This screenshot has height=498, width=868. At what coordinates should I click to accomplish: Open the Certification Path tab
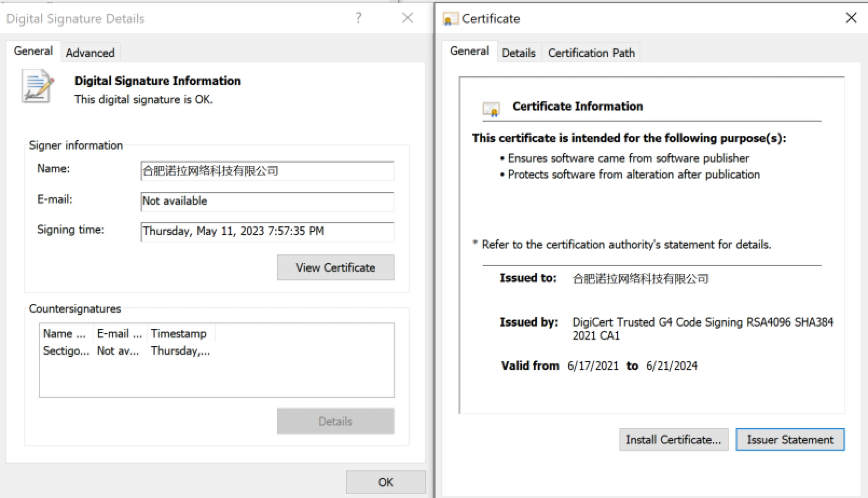pyautogui.click(x=591, y=53)
